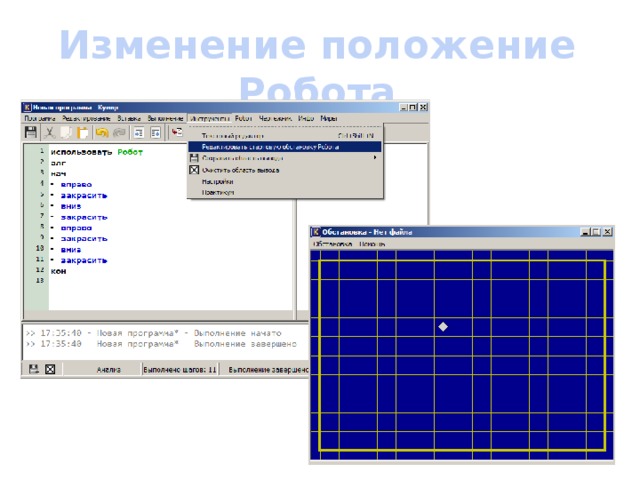Click empty line number 13 in gutter
Viewport: 640px width, 480px height.
(40, 280)
